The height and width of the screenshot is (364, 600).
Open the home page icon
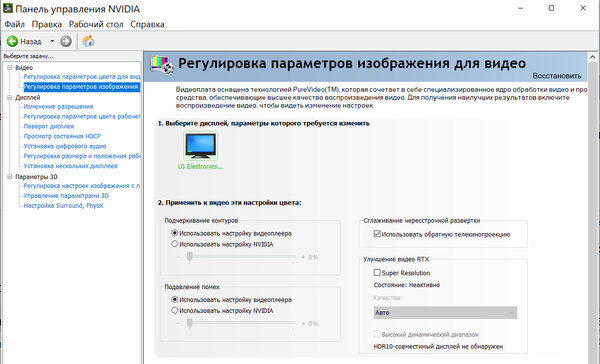(x=88, y=41)
